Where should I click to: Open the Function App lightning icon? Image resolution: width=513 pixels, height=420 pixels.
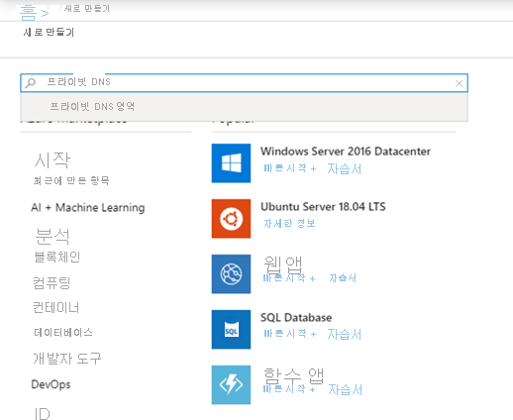point(231,385)
